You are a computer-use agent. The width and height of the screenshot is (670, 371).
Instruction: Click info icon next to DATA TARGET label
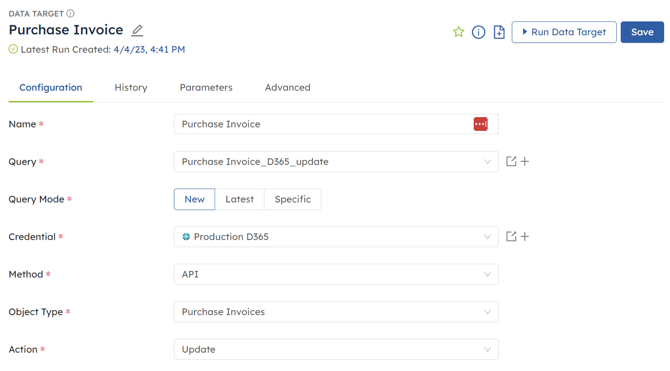tap(71, 14)
